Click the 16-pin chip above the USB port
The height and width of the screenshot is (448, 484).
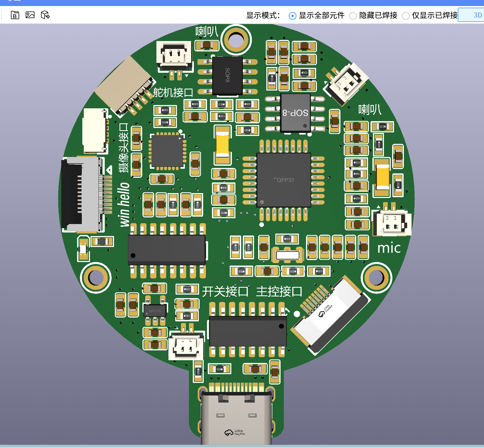[248, 331]
